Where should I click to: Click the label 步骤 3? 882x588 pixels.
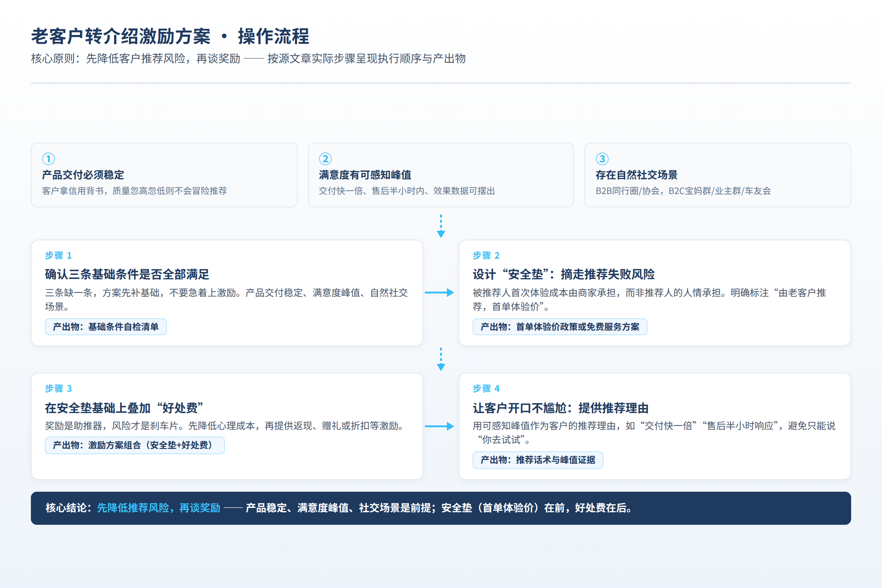click(x=58, y=388)
